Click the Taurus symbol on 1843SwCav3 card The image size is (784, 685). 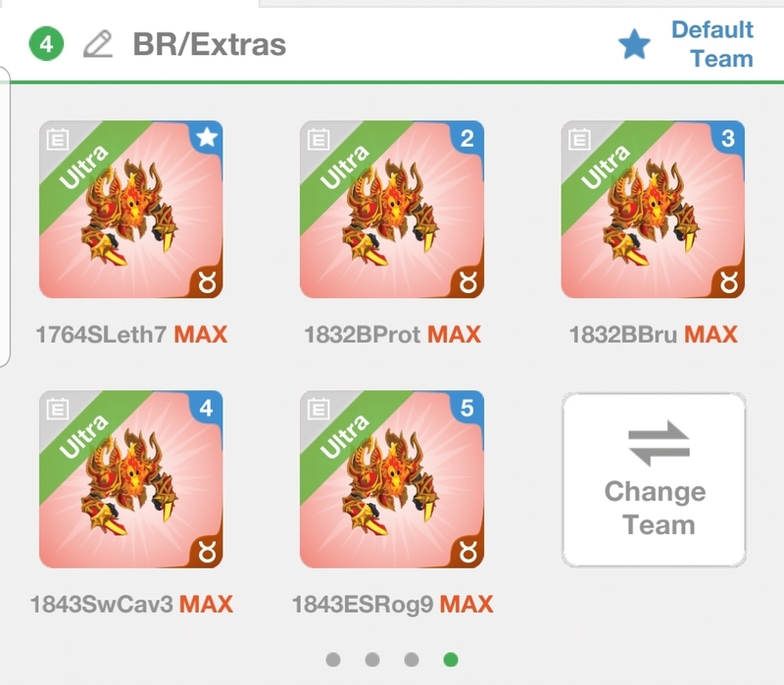pyautogui.click(x=207, y=553)
